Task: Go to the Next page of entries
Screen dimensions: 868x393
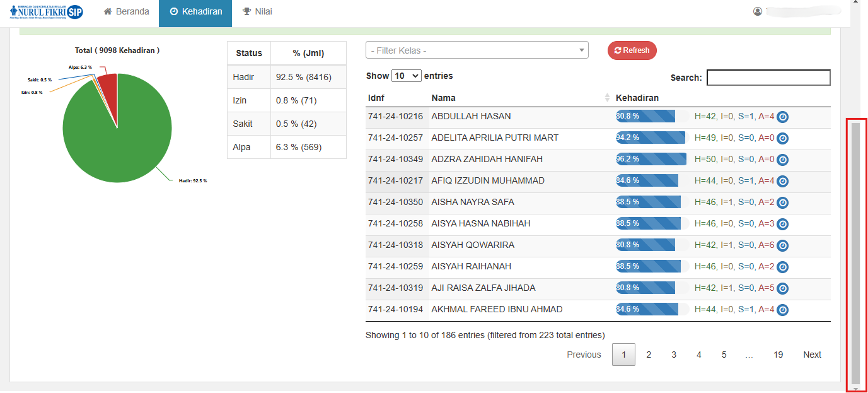Action: [x=812, y=355]
